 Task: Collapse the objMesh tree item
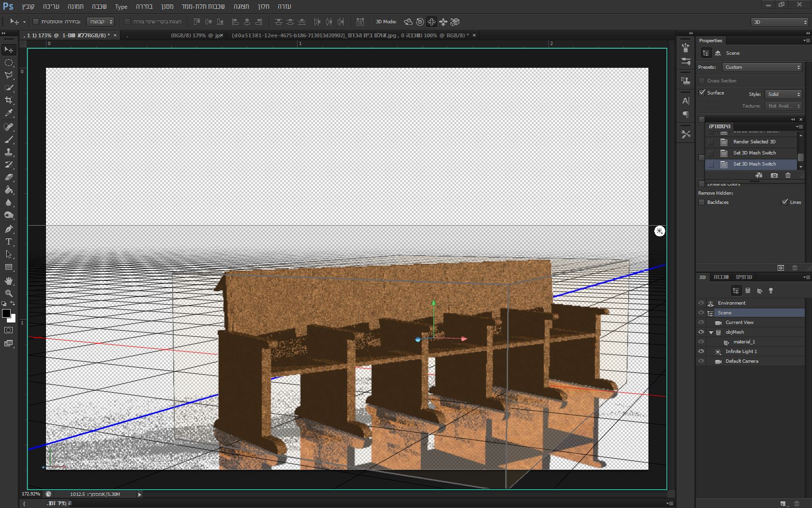point(711,333)
